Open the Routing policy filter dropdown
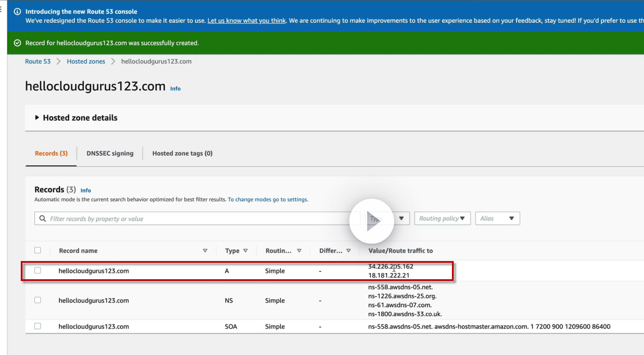 (442, 219)
